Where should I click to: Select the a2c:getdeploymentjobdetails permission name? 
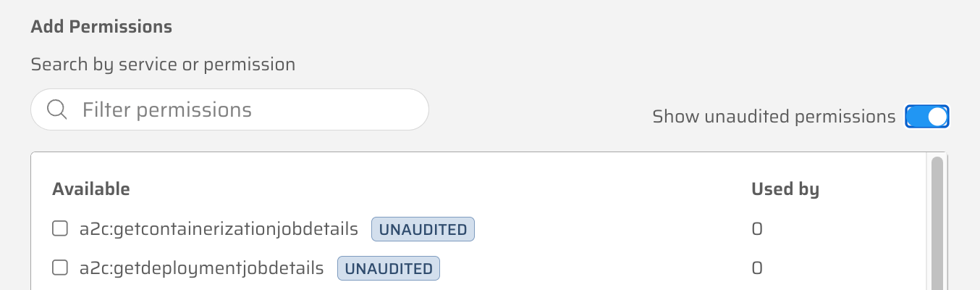[201, 268]
